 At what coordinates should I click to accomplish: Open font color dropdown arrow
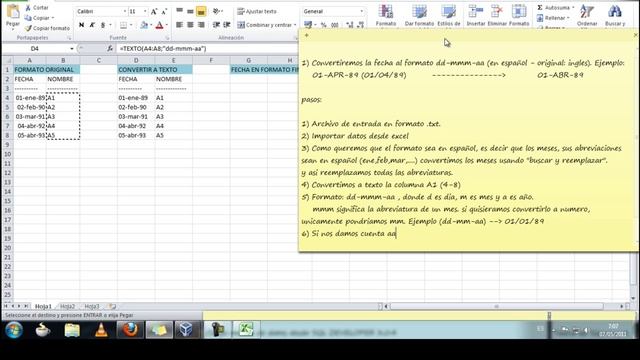click(167, 25)
